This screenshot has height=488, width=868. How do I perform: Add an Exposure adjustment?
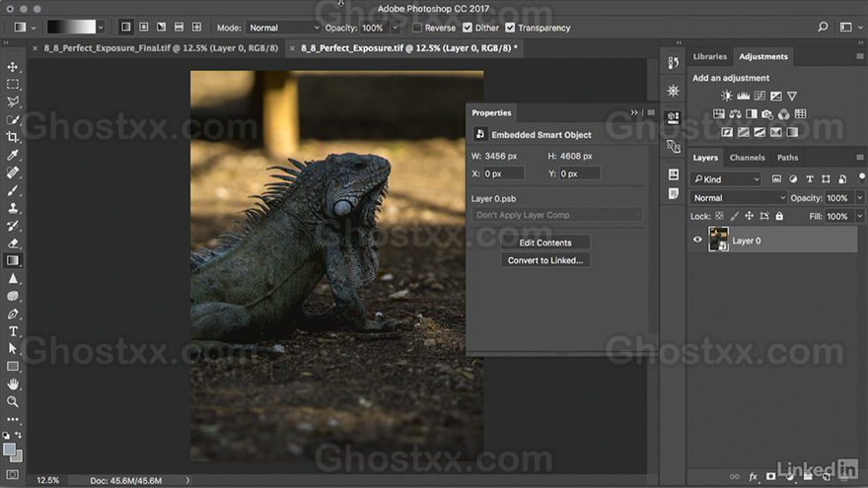click(x=776, y=96)
